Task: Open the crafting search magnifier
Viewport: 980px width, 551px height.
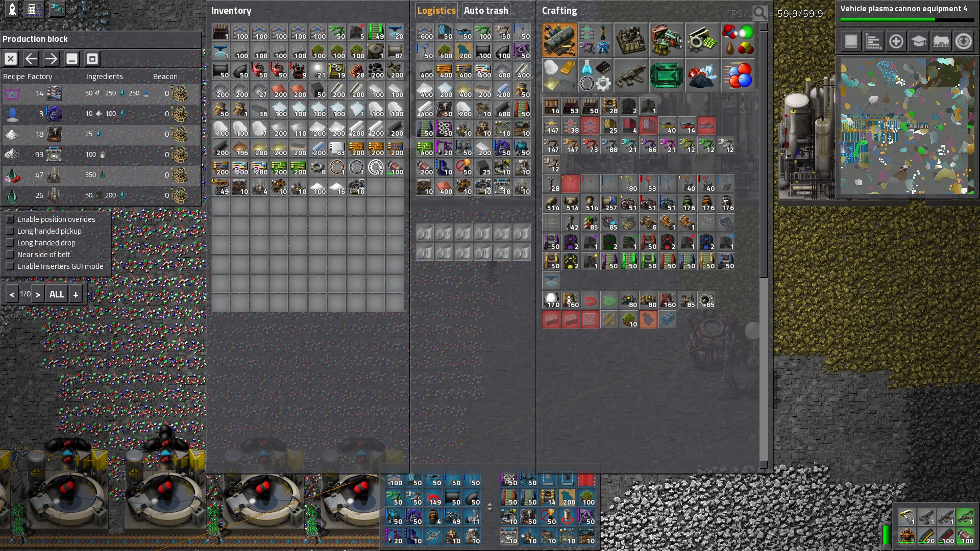Action: click(x=760, y=12)
